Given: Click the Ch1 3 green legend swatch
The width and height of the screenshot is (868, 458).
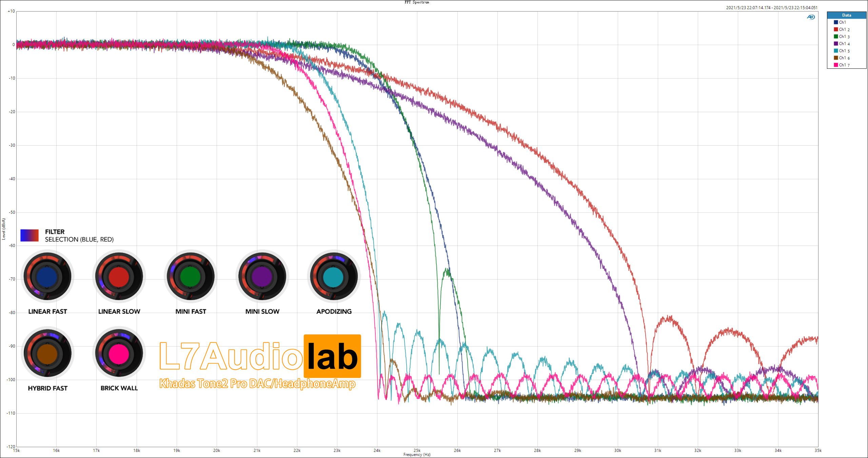Looking at the screenshot, I should coord(836,37).
